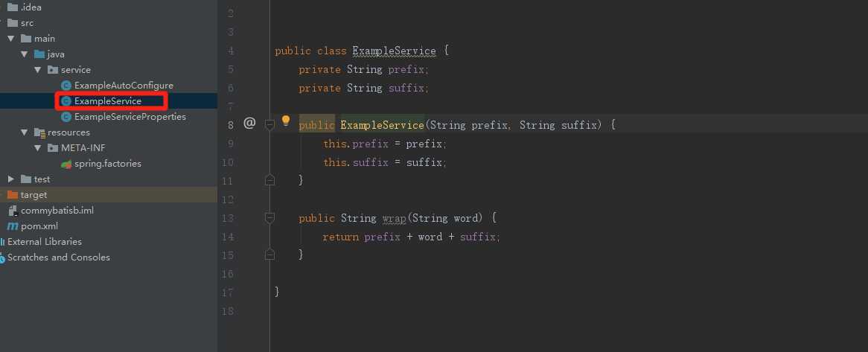Expand the test folder
868x352 pixels.
point(10,179)
